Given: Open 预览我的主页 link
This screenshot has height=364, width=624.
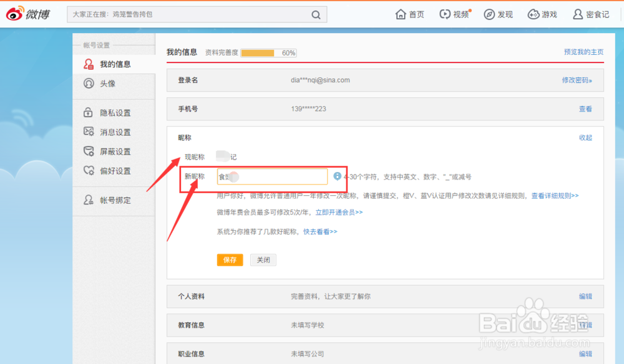Looking at the screenshot, I should pyautogui.click(x=583, y=52).
